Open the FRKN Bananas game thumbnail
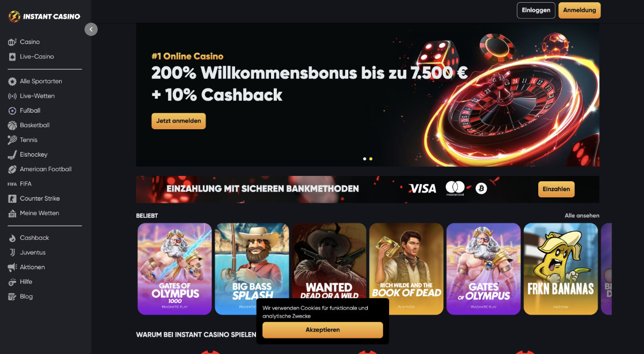This screenshot has width=644, height=354. [561, 269]
